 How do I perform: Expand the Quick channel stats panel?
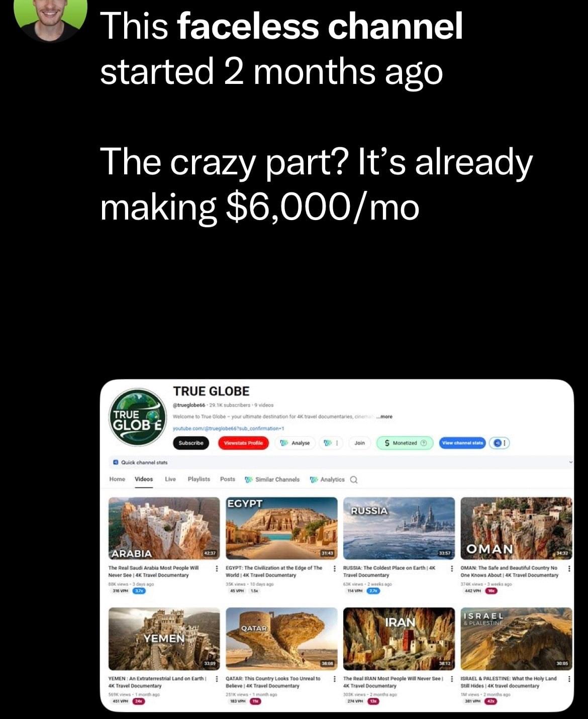pyautogui.click(x=570, y=462)
